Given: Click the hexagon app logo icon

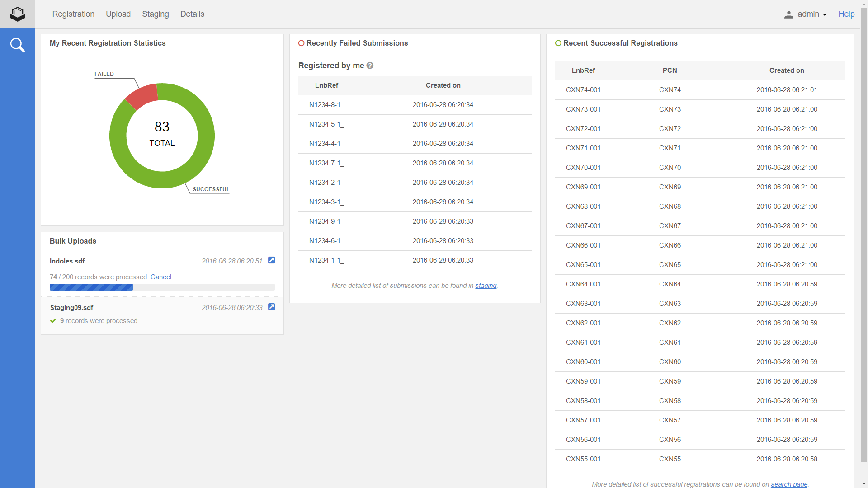Looking at the screenshot, I should 18,14.
